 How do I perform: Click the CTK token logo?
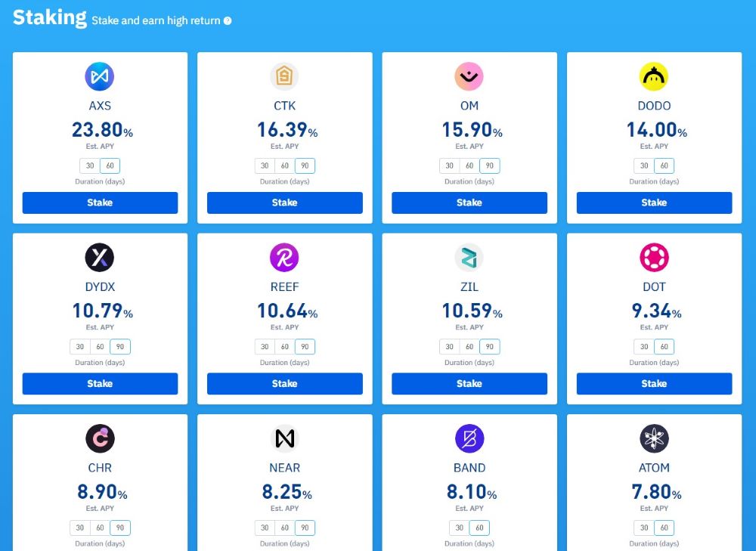(284, 76)
